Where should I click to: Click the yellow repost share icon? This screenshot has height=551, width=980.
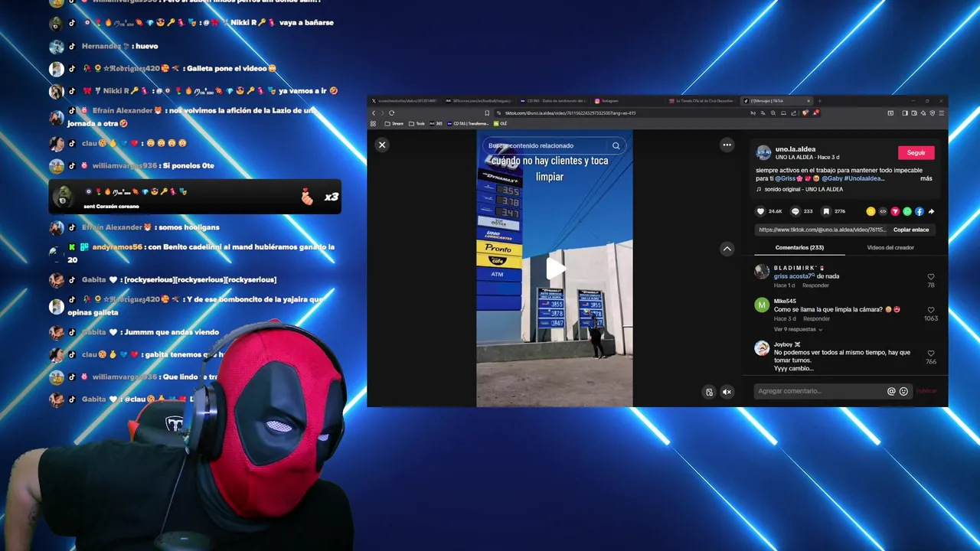tap(871, 211)
